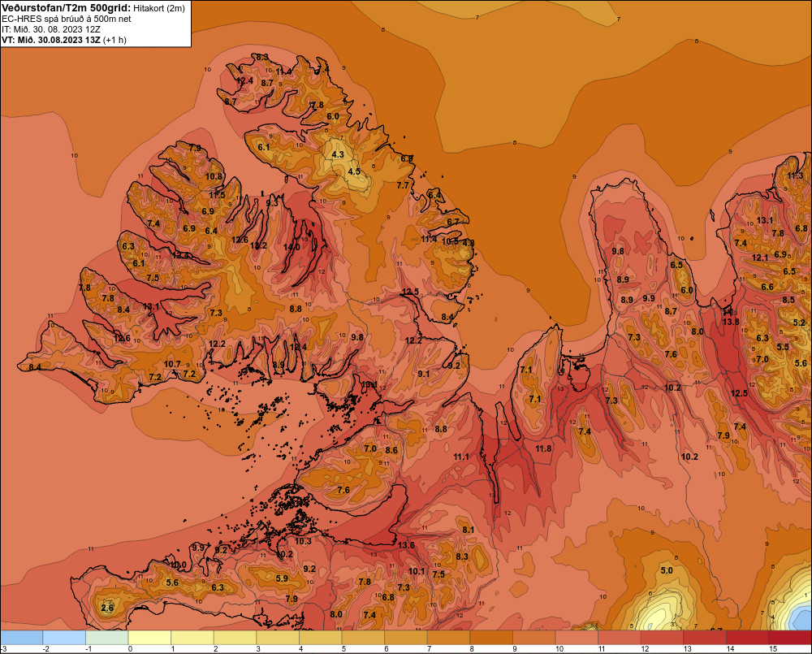
Task: Click the 11.1 temperature value
Action: 461,457
